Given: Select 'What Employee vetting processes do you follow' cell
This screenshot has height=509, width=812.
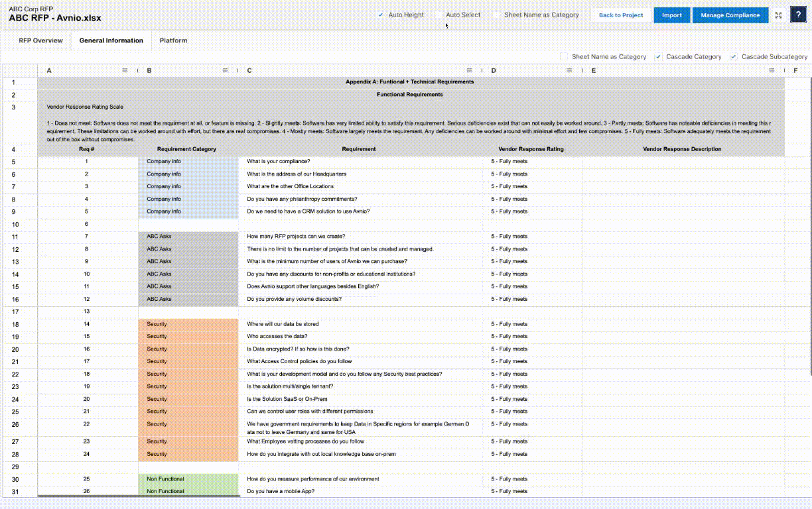Looking at the screenshot, I should (x=360, y=441).
